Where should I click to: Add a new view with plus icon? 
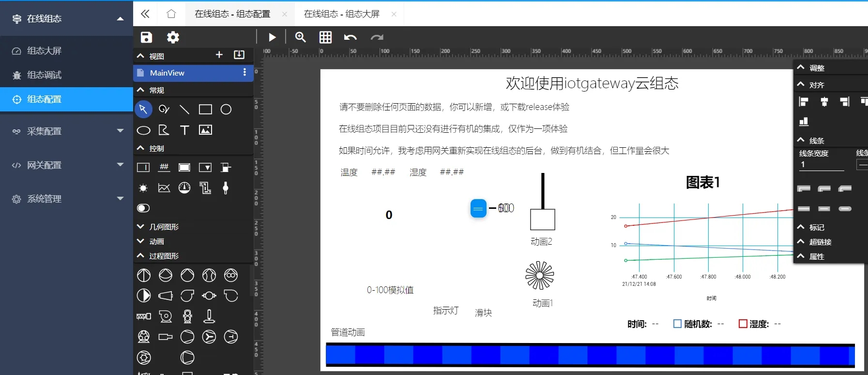coord(219,55)
